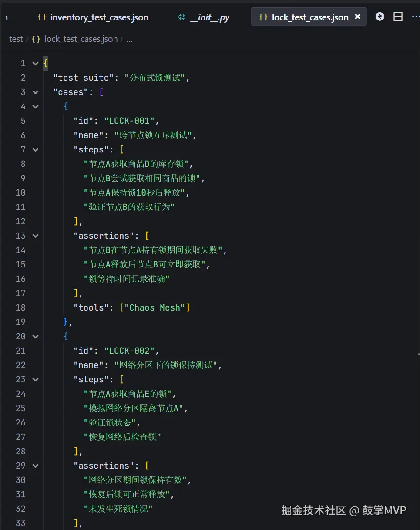
Task: Click the JSON icon on the lock_test_cases.json tab
Action: 264,17
